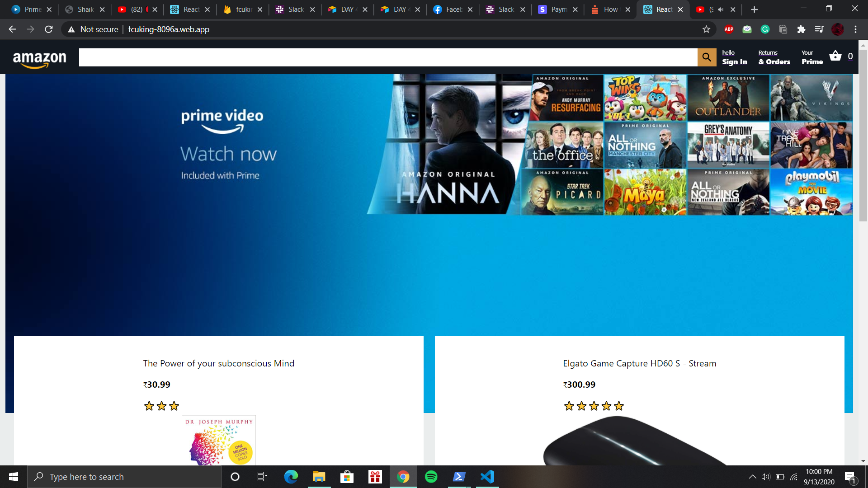
Task: Click the green extension icon beside ABP
Action: click(747, 29)
